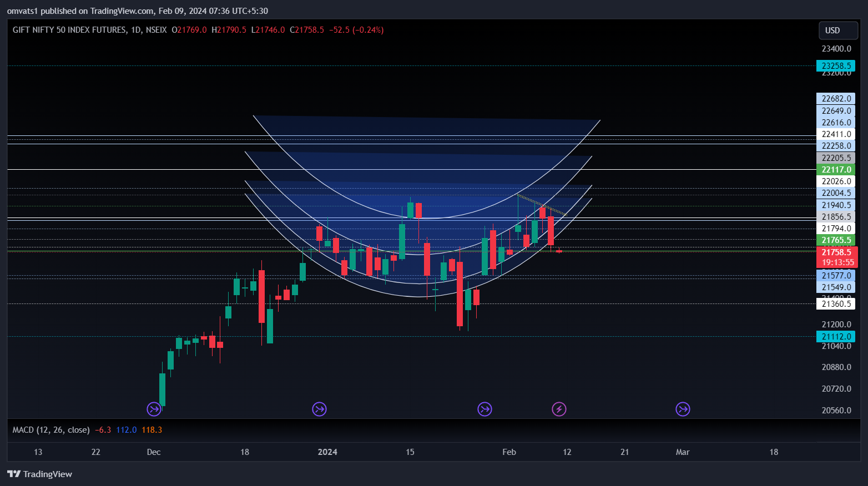868x486 pixels.
Task: Select the white 21360.5 price label
Action: (836, 304)
